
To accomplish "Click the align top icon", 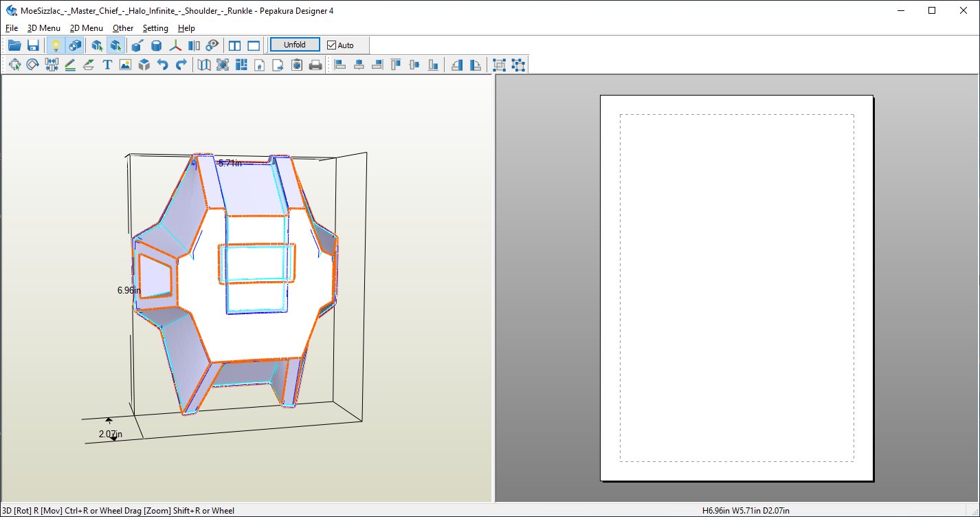I will click(396, 65).
